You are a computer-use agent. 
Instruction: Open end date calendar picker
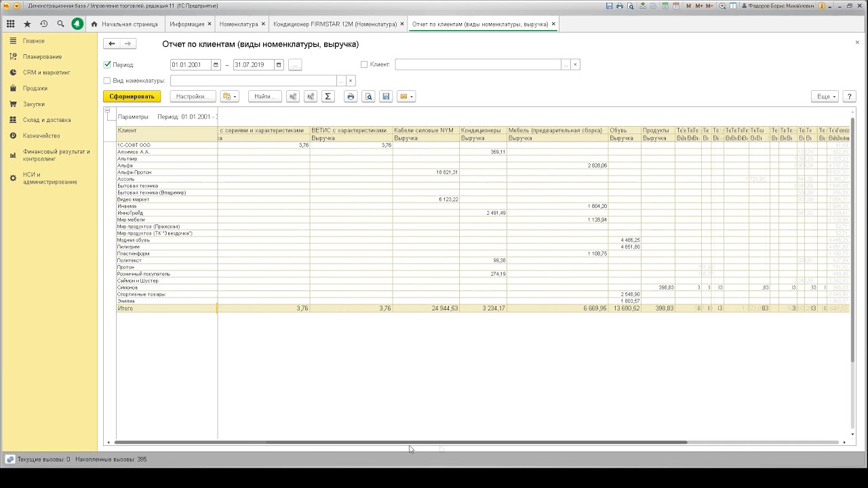pos(279,65)
